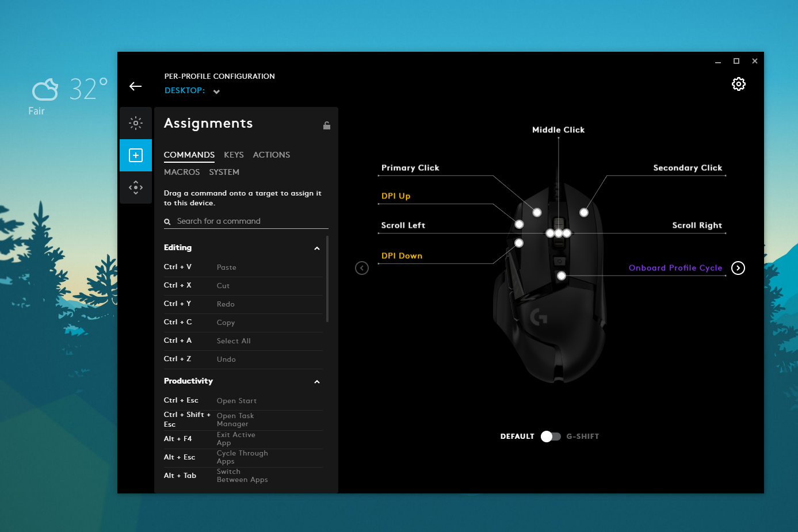Image resolution: width=798 pixels, height=532 pixels.
Task: Switch to the KEYS tab
Action: [234, 155]
